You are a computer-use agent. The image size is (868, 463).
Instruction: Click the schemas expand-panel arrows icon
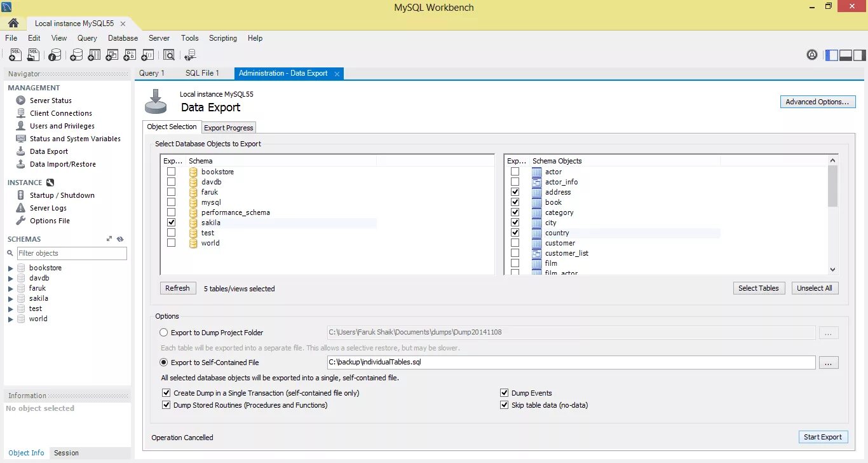109,239
